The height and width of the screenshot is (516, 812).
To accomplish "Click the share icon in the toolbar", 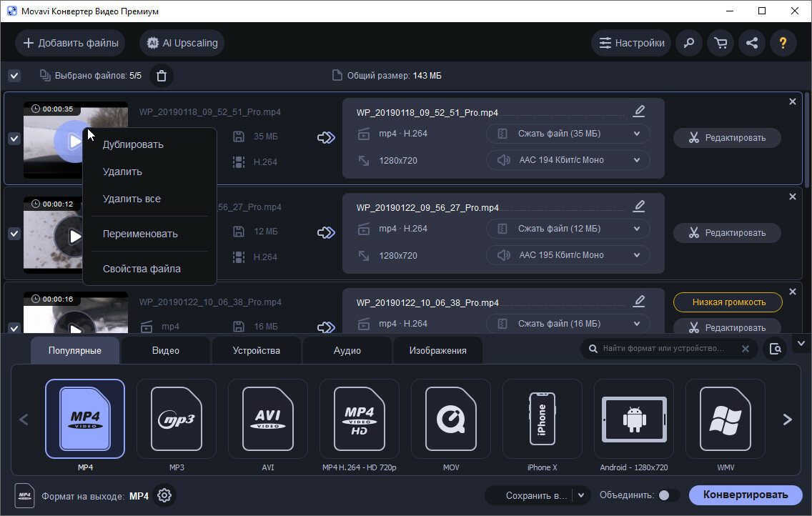I will pyautogui.click(x=752, y=43).
